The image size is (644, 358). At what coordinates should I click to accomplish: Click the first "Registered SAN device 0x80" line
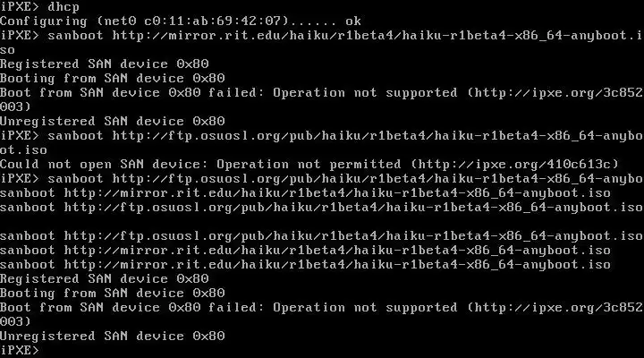(x=105, y=64)
